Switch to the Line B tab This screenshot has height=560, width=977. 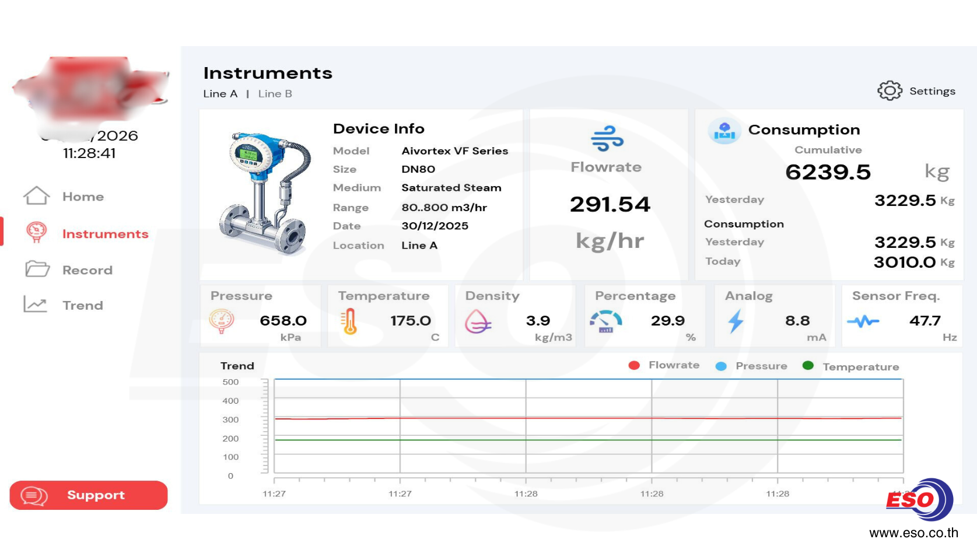click(x=275, y=94)
